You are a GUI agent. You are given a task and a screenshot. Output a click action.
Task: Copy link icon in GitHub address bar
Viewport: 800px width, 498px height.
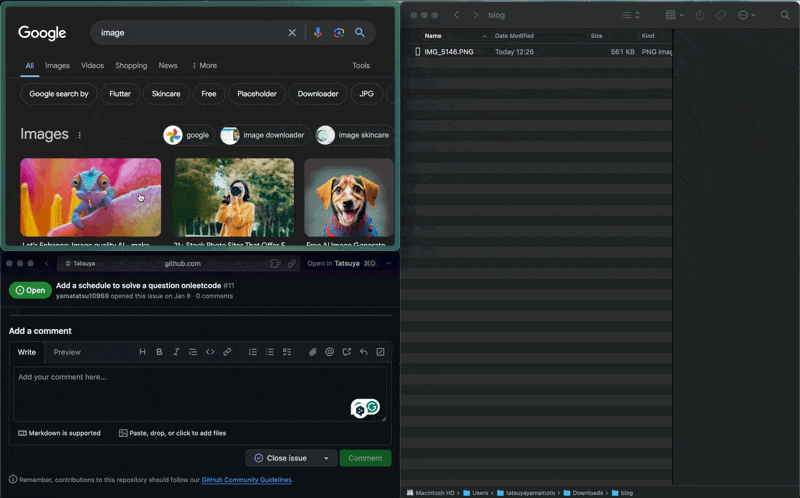pos(292,263)
